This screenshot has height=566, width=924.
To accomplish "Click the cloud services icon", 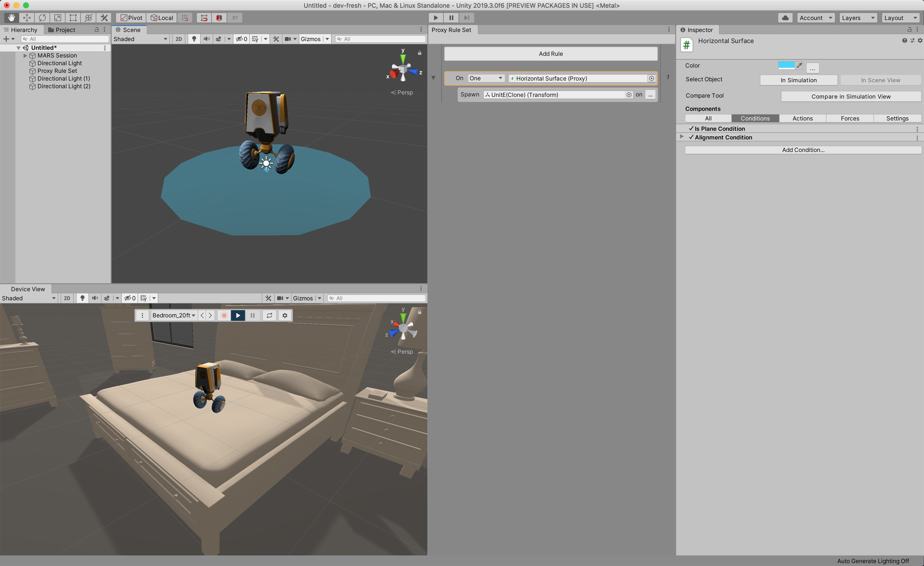I will [785, 18].
